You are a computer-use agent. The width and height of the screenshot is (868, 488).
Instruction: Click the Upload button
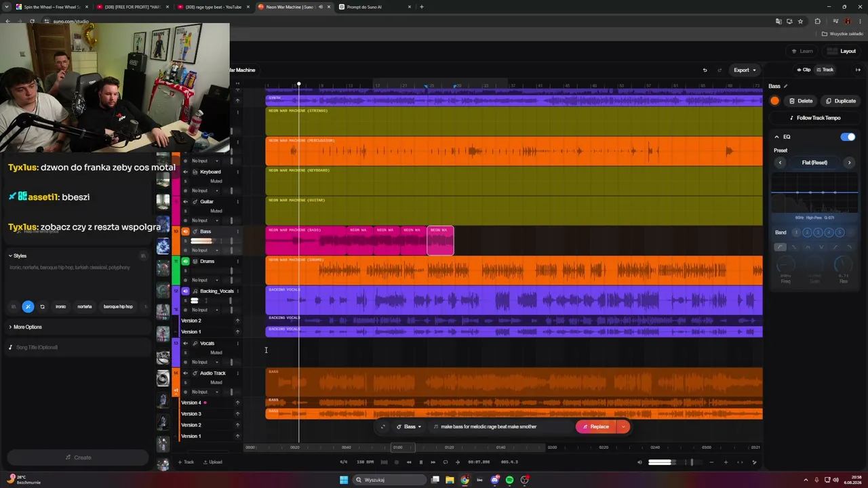click(212, 462)
